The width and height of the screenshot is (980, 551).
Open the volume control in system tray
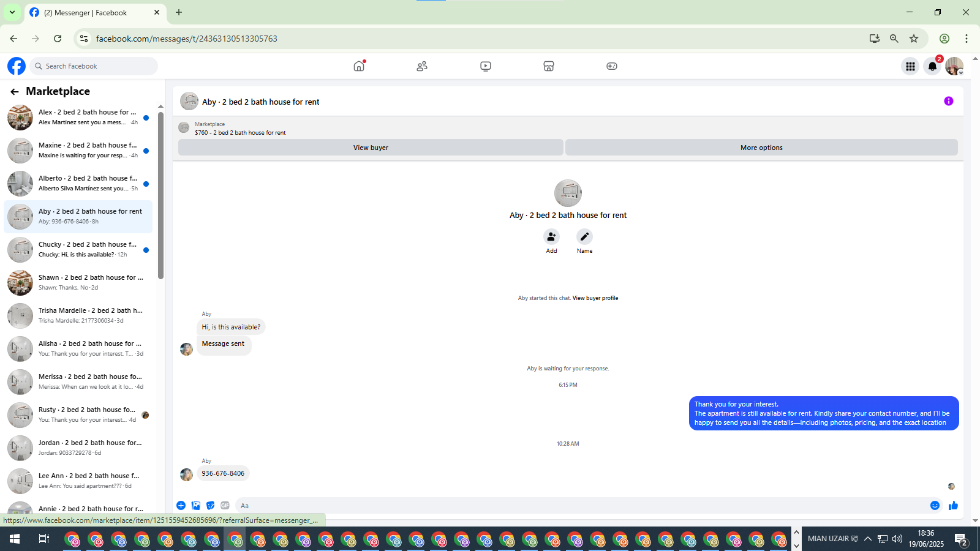pos(897,539)
